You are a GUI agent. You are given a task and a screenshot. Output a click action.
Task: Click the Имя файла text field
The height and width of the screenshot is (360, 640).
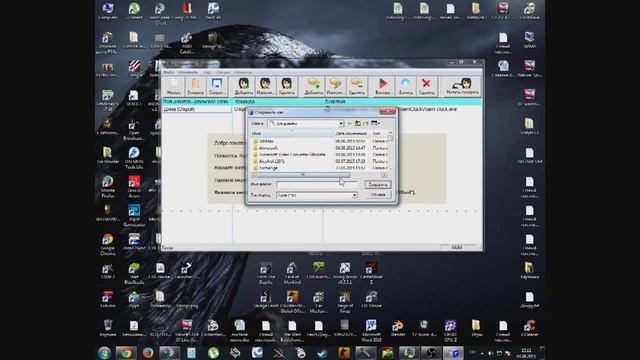click(x=317, y=184)
